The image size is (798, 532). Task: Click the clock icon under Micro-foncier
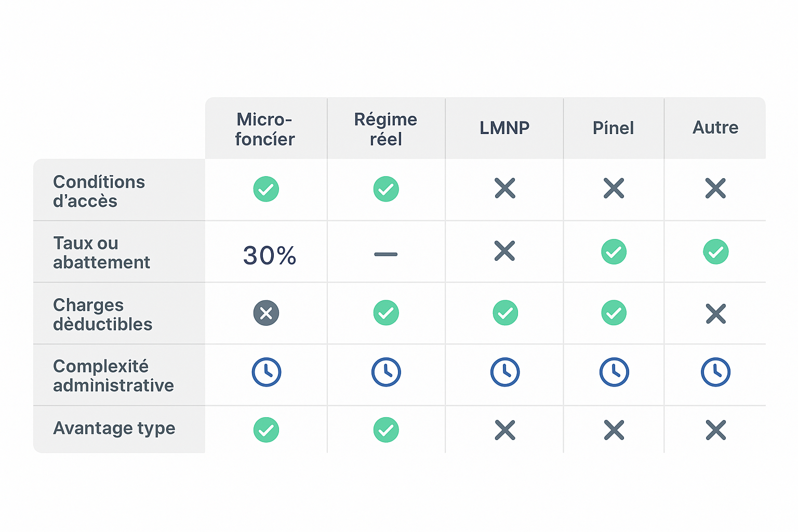pos(267,372)
